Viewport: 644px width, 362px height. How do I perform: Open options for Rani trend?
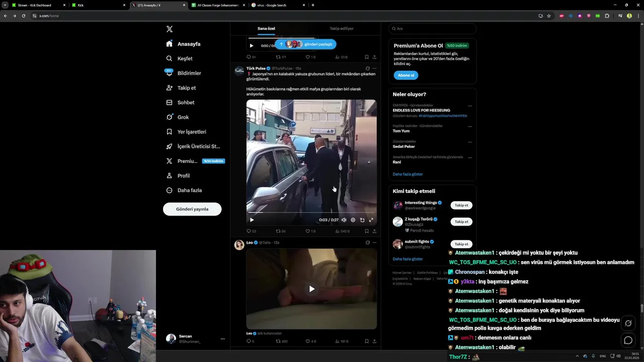point(470,158)
